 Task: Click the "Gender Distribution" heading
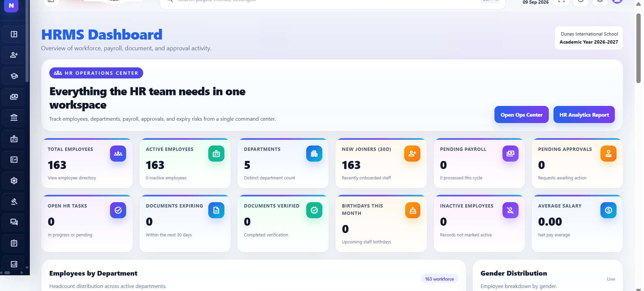[514, 273]
